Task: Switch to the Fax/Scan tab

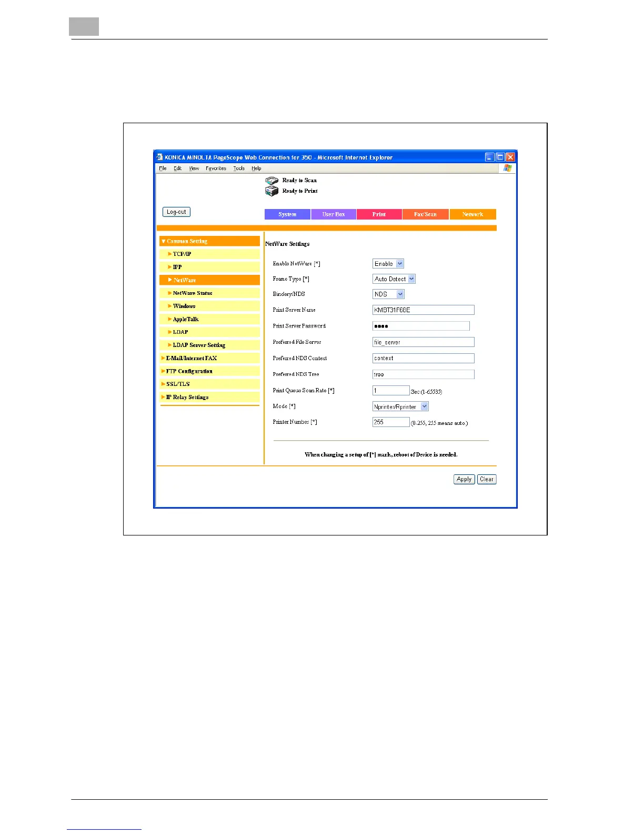Action: click(x=426, y=214)
